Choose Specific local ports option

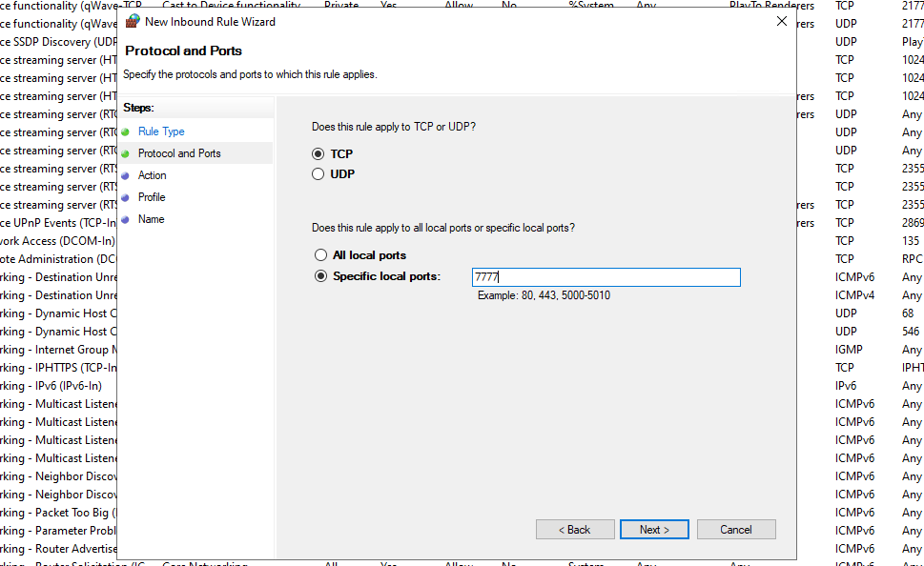320,276
